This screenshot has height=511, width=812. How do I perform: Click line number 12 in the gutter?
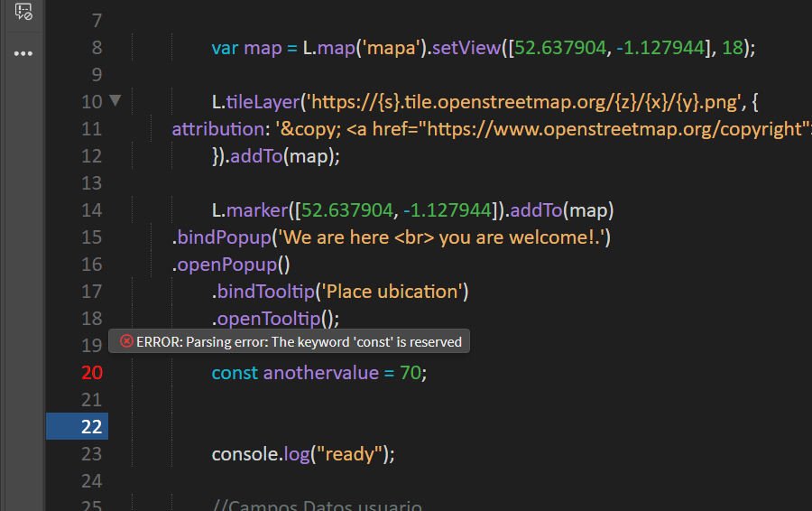[x=92, y=156]
